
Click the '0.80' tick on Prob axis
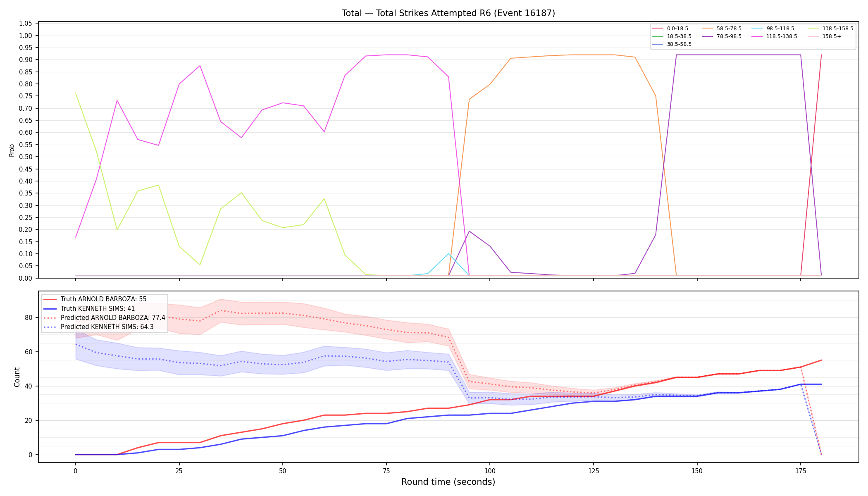pos(26,84)
